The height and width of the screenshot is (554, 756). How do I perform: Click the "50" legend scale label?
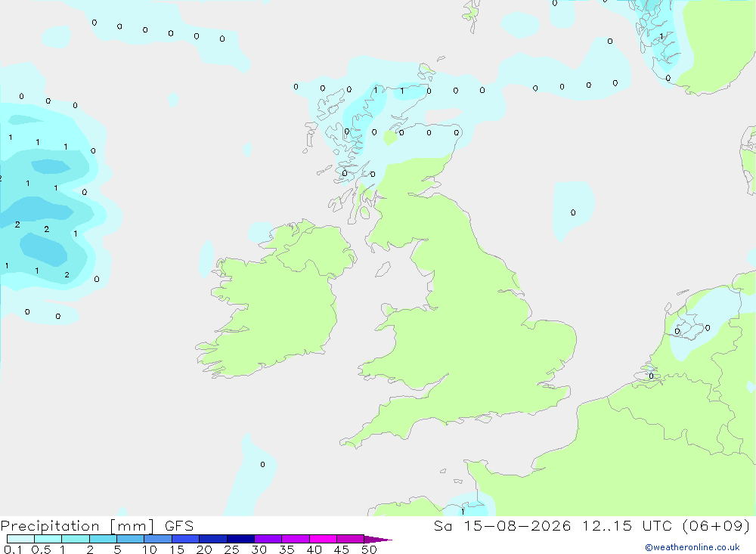(369, 549)
